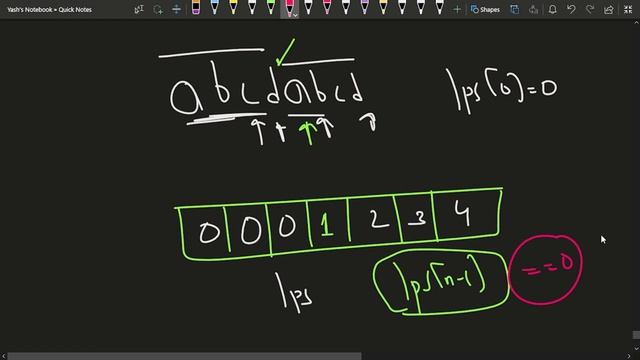
Task: Add a new pen with the plus button
Action: 457,9
